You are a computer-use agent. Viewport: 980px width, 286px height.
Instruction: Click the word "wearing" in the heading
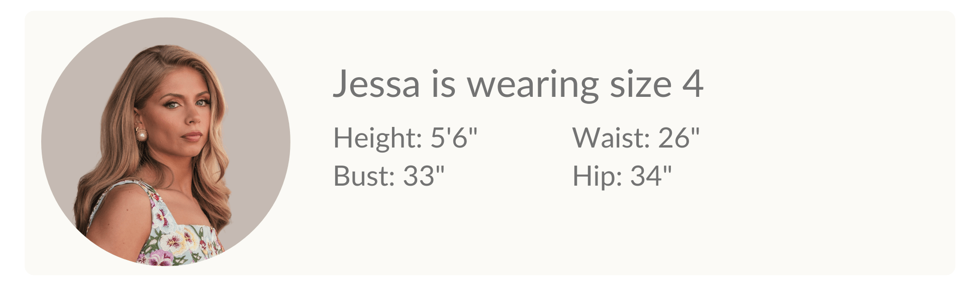click(x=533, y=84)
